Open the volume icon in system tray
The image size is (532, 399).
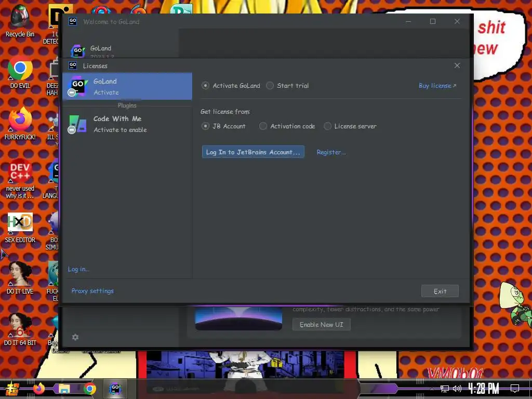point(457,389)
